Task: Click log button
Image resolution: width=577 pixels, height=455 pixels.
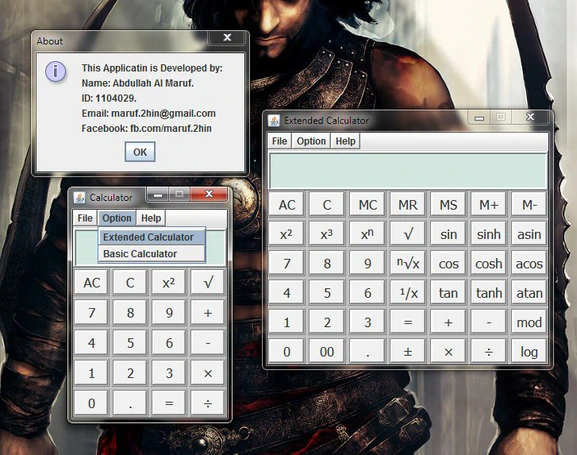Action: [529, 352]
